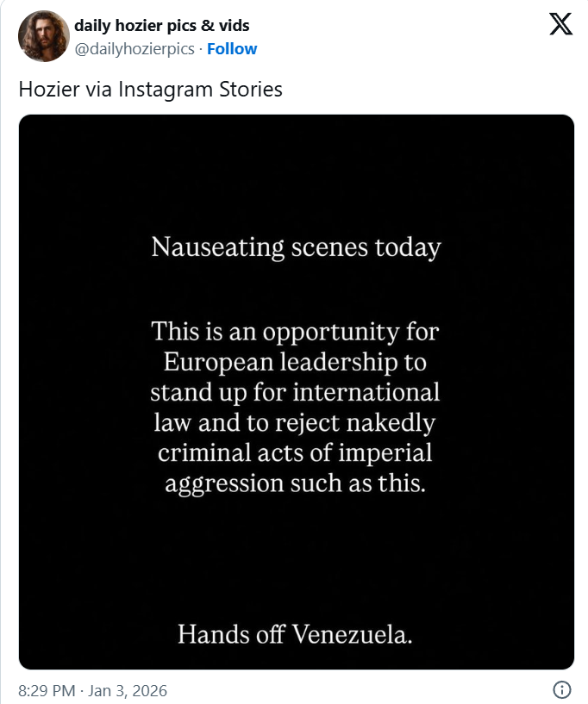Click the 'Jan 3, 2026' date
Image resolution: width=588 pixels, height=704 pixels.
coord(128,691)
